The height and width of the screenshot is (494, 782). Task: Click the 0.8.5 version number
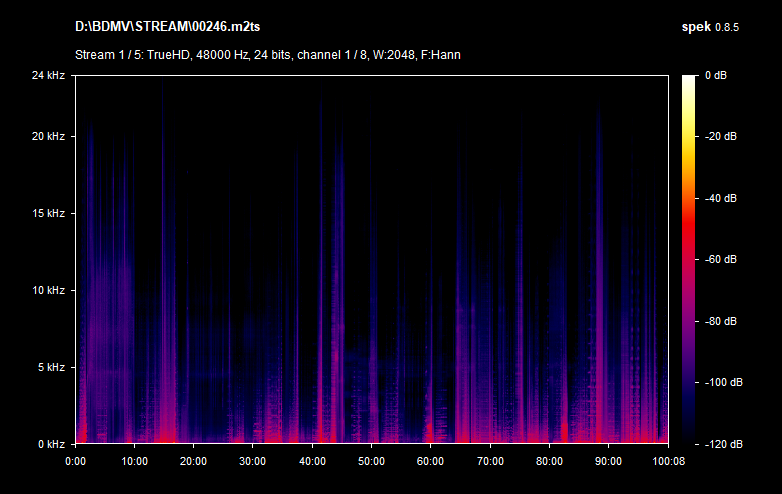pyautogui.click(x=727, y=25)
